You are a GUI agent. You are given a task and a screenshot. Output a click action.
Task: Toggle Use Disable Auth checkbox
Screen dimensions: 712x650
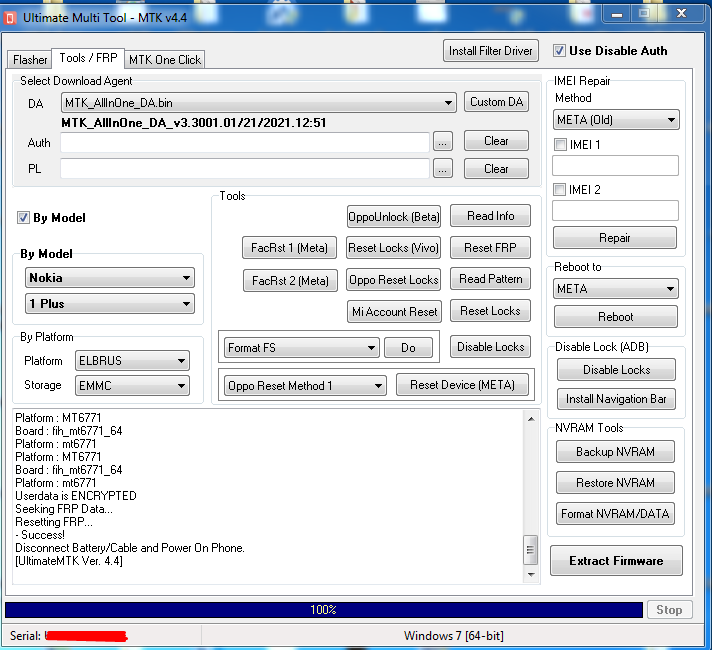559,50
